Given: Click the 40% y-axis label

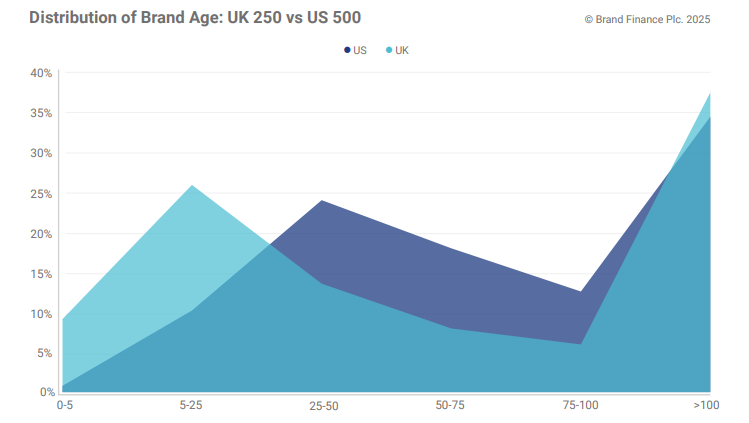Looking at the screenshot, I should pos(42,73).
